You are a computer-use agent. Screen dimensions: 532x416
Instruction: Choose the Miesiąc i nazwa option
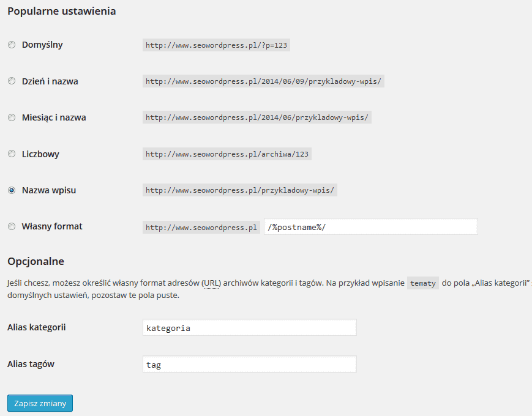12,117
